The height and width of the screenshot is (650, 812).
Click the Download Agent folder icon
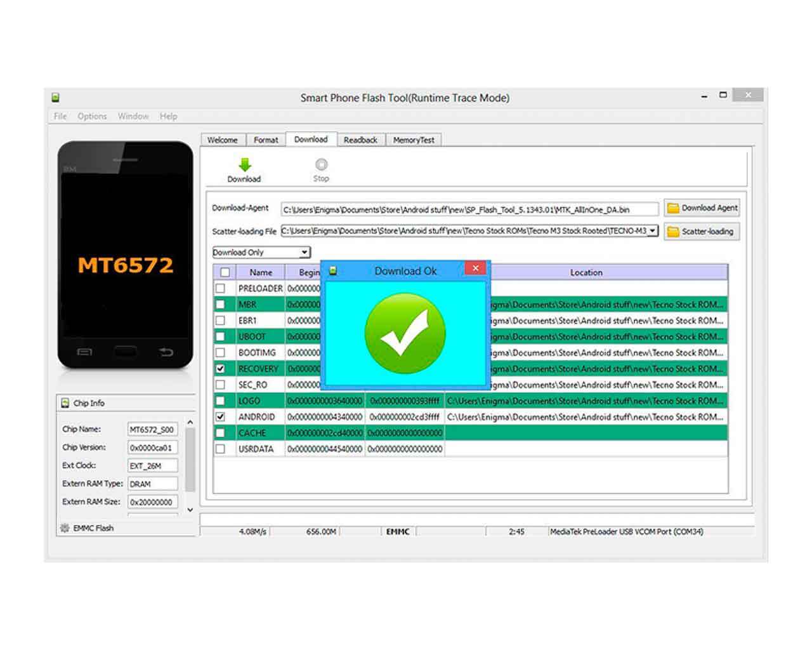tap(672, 208)
